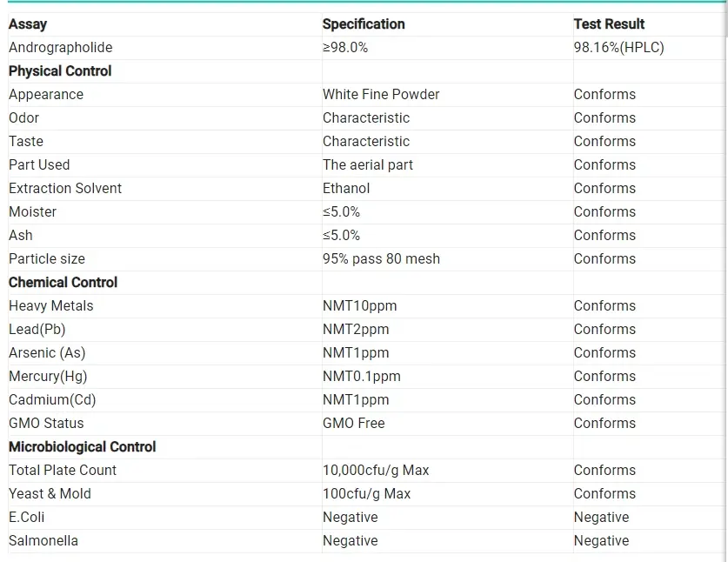Select the Salmonella row label
This screenshot has height=562, width=728.
click(x=43, y=541)
